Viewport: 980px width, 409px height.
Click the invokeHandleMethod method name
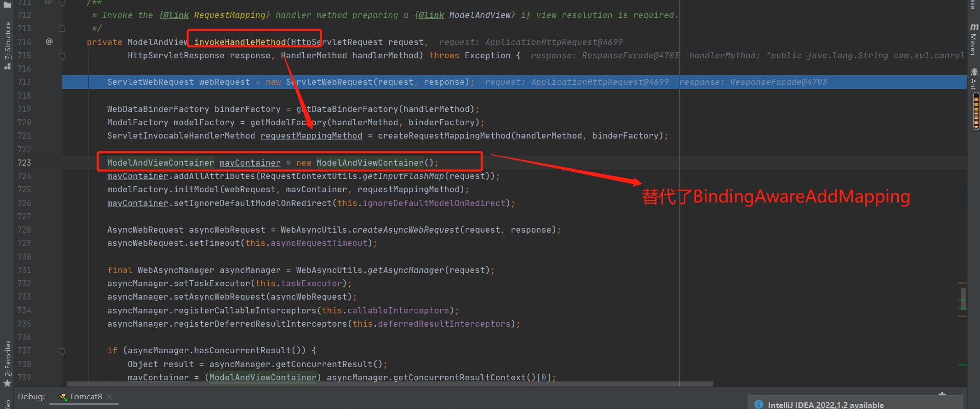[240, 42]
